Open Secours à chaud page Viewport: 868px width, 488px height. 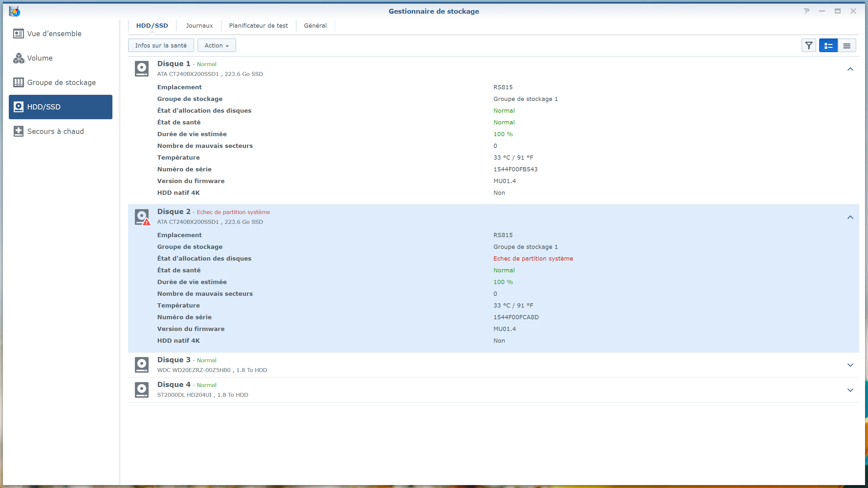[x=55, y=131]
